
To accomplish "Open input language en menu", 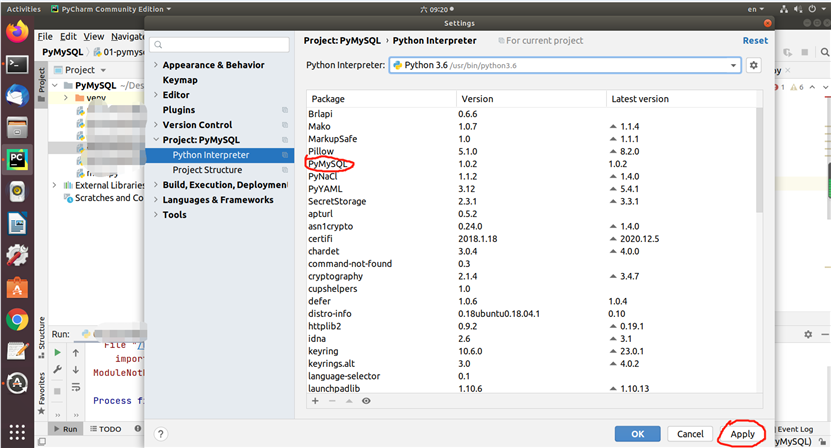I will [x=756, y=9].
